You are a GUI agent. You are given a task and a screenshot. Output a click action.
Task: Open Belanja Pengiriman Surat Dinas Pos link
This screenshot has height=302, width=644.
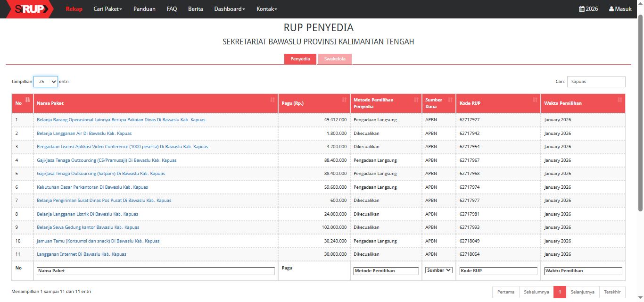point(104,201)
